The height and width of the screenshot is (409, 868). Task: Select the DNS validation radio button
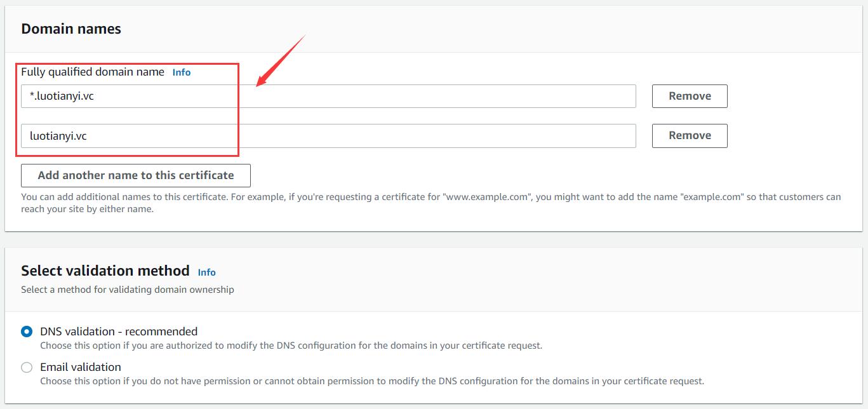pos(27,332)
